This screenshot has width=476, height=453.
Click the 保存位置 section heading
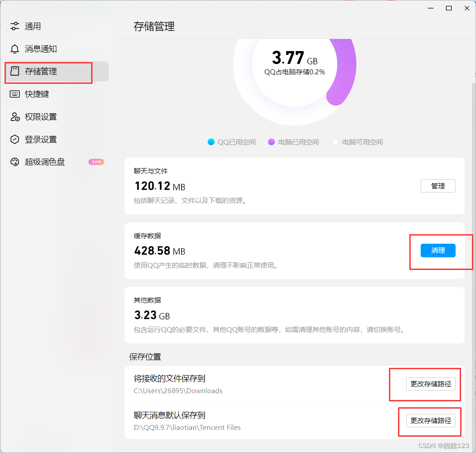pyautogui.click(x=145, y=357)
